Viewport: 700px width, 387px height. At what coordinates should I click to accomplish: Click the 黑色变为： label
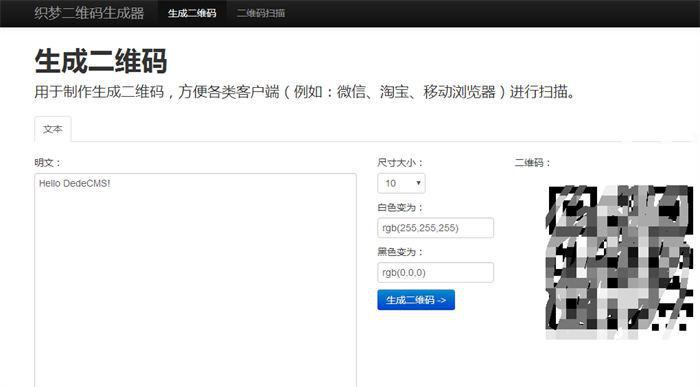pyautogui.click(x=400, y=252)
